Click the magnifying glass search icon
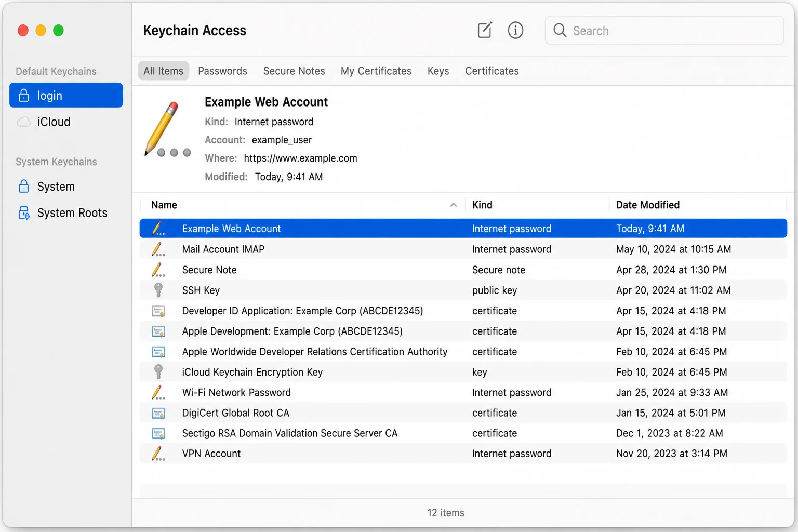The height and width of the screenshot is (532, 798). [560, 30]
